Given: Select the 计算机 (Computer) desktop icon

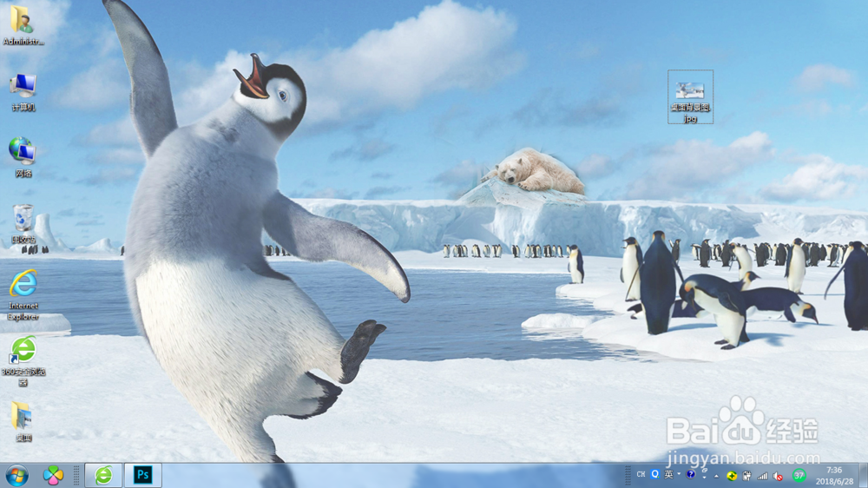Looking at the screenshot, I should 23,92.
